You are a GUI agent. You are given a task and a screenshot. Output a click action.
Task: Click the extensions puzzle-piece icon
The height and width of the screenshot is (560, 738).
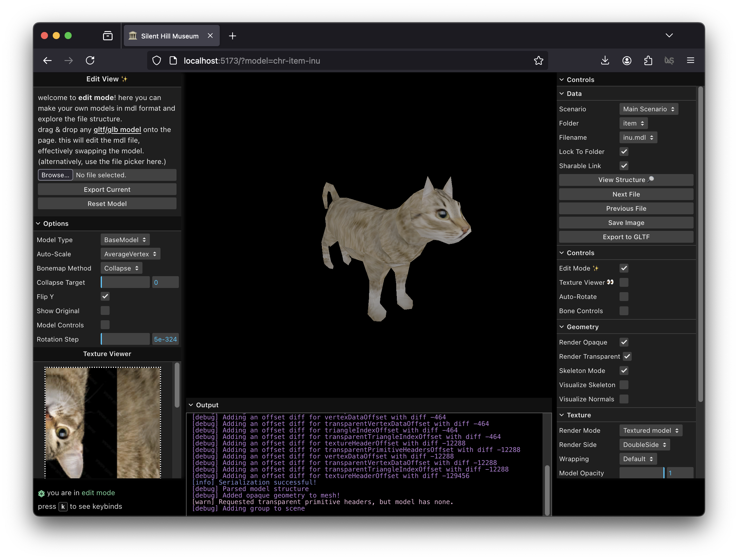[648, 60]
